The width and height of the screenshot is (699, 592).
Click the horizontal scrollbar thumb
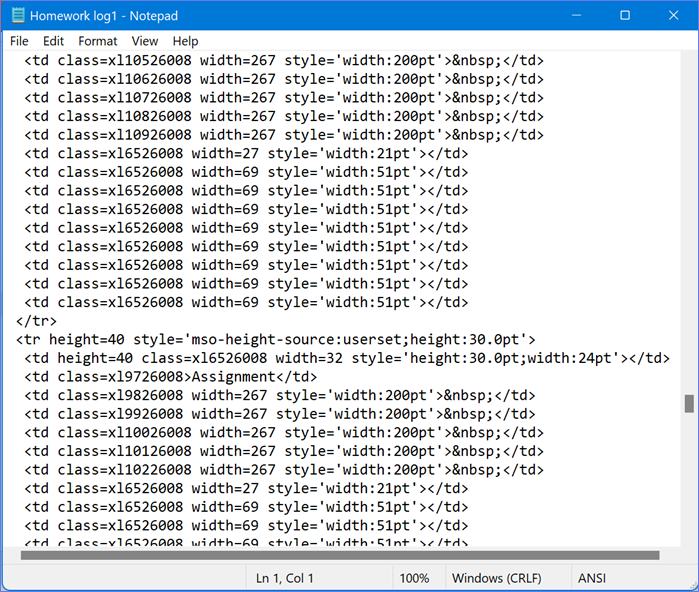point(340,555)
